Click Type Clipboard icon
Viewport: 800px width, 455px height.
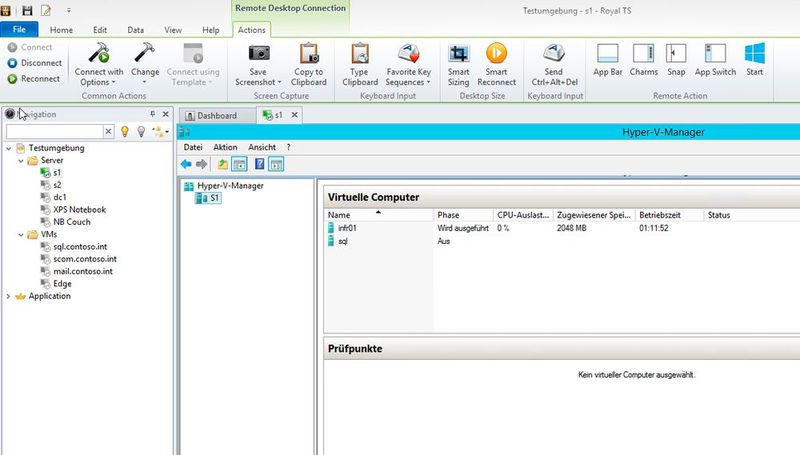360,53
